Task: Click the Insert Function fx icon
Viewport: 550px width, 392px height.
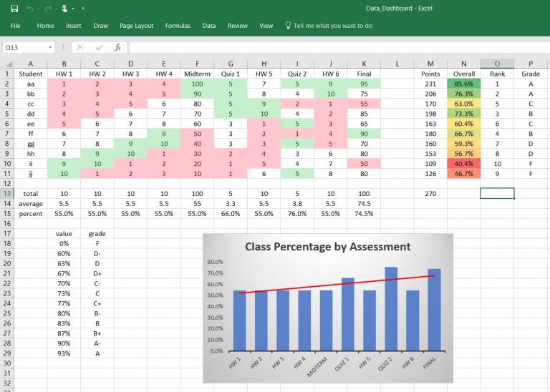Action: (x=117, y=47)
